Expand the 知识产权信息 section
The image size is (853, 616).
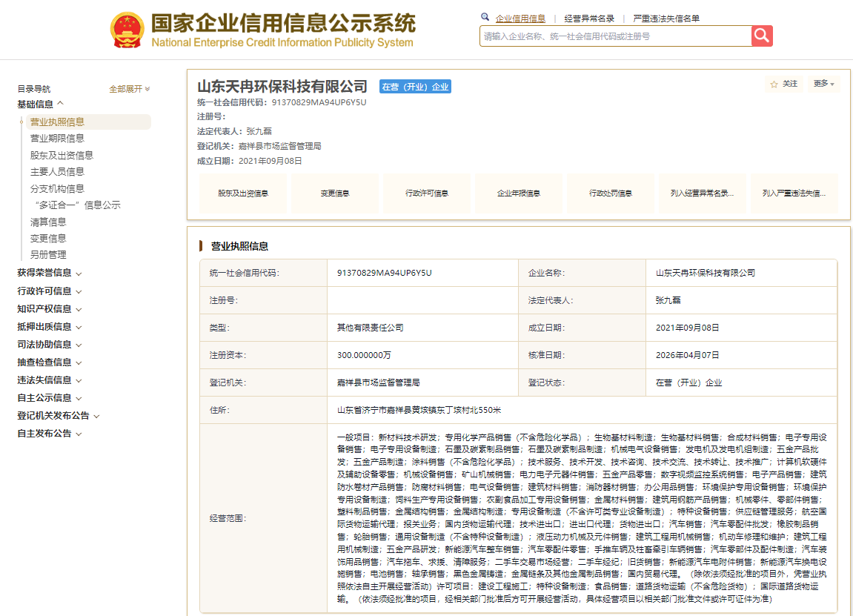tap(50, 308)
